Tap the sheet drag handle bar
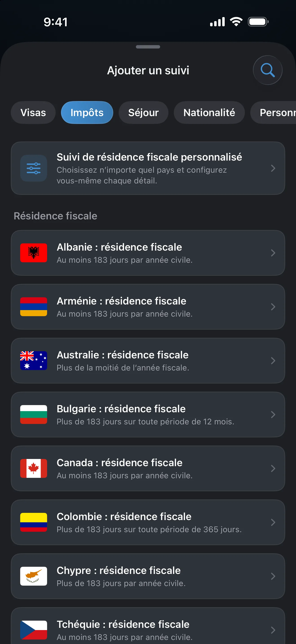 point(148,47)
